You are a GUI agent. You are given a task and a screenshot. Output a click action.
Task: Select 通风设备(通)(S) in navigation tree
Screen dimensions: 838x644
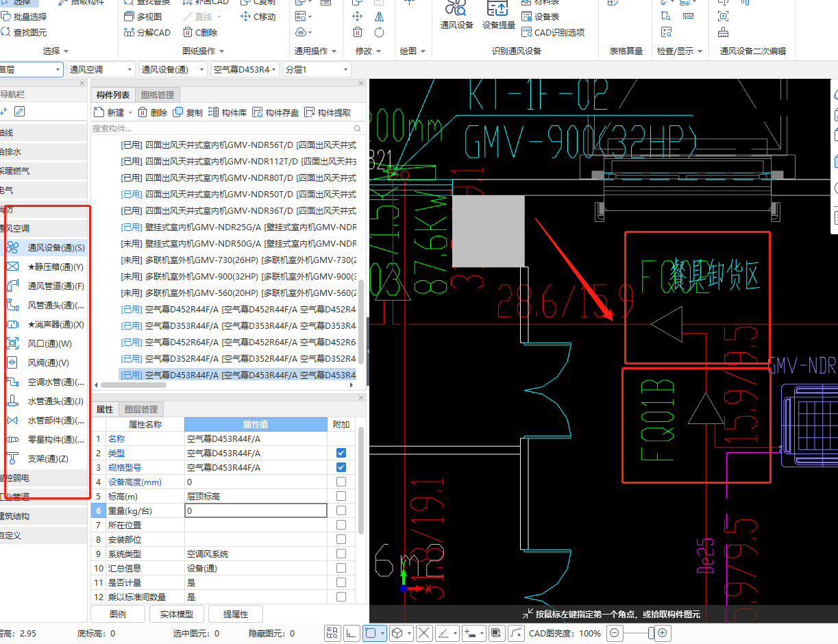tap(47, 247)
